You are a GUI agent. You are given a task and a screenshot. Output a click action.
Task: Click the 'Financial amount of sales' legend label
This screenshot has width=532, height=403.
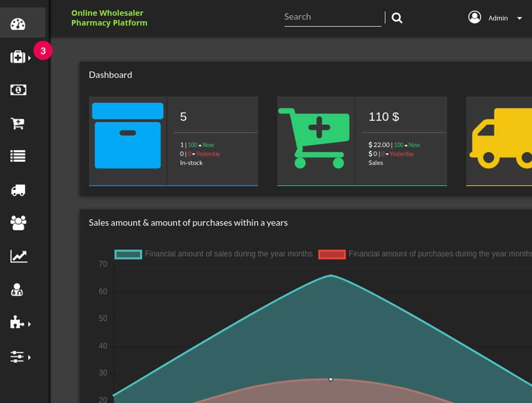[x=229, y=254]
